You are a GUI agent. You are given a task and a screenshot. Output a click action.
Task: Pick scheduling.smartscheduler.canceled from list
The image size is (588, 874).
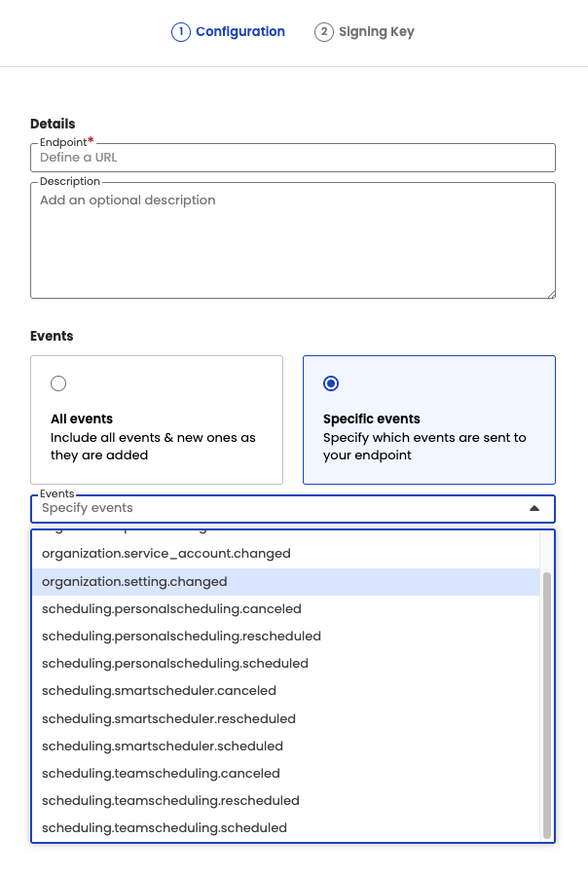pyautogui.click(x=159, y=691)
